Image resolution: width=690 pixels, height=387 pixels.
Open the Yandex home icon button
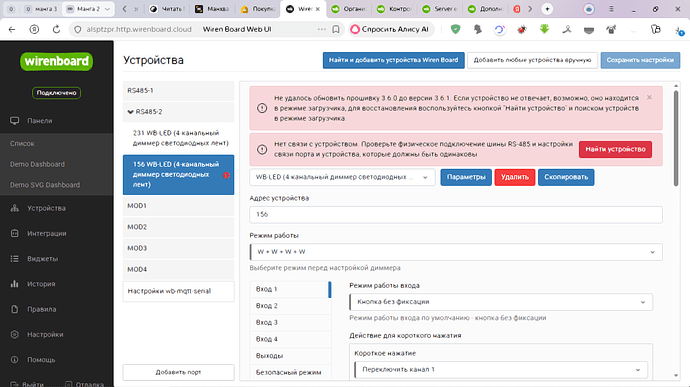(34, 29)
